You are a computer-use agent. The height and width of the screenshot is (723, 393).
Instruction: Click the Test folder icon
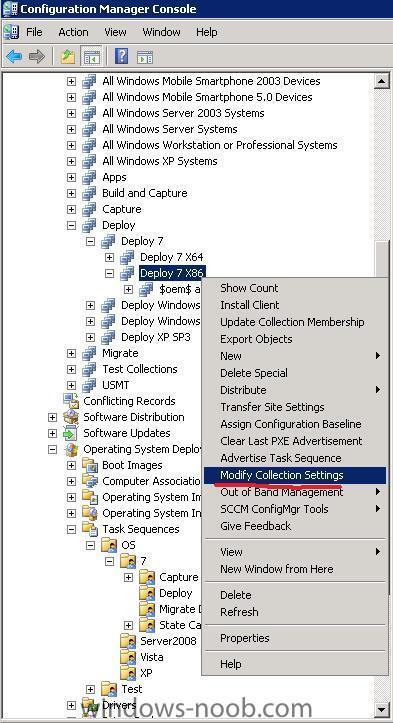click(x=109, y=689)
